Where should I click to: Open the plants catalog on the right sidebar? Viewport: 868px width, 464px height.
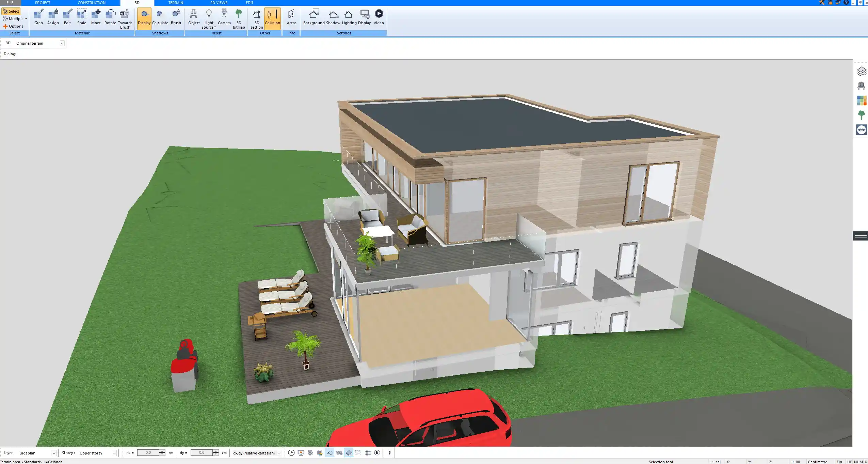(862, 115)
